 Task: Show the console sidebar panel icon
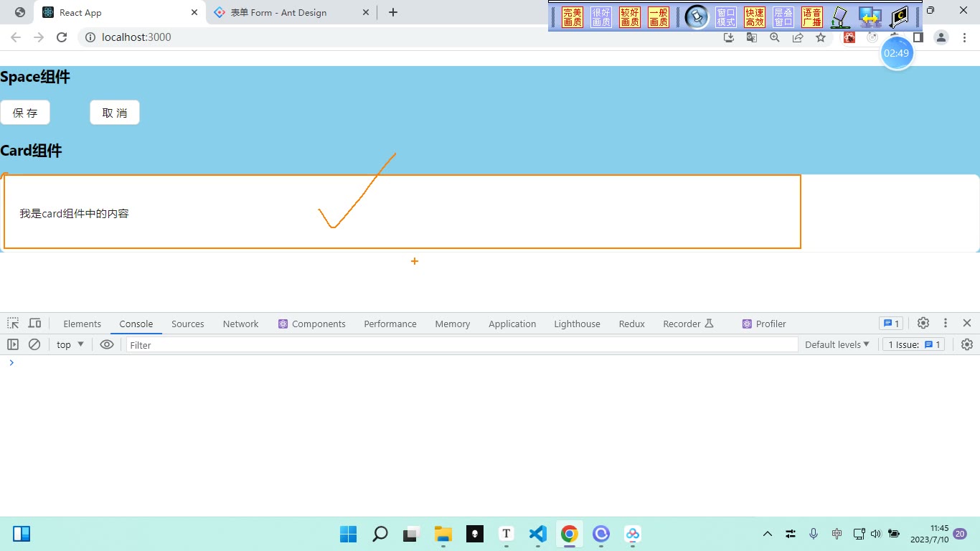click(13, 344)
